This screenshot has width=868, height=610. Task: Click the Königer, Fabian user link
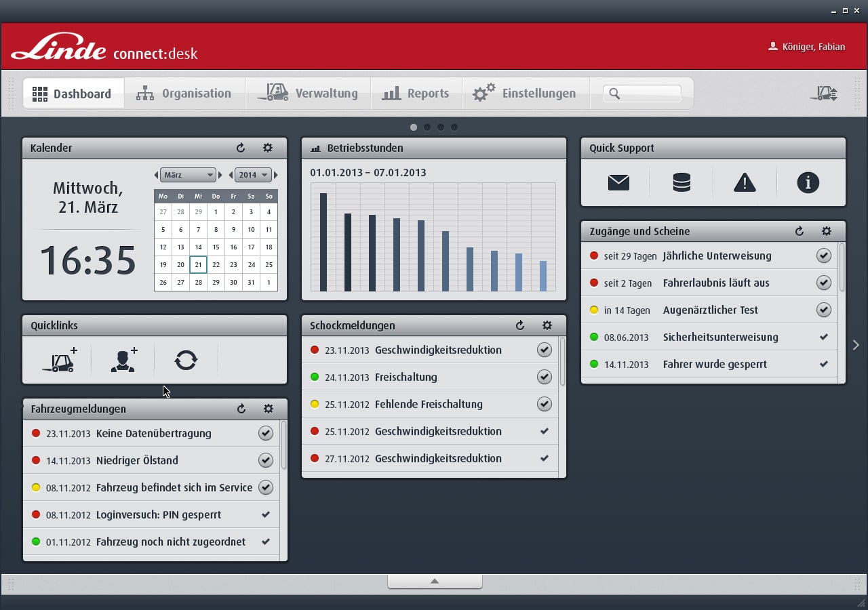807,47
